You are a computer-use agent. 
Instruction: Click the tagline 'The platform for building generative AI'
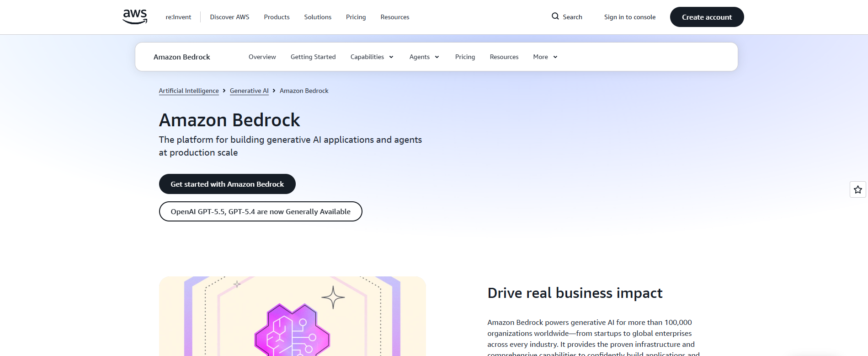pyautogui.click(x=290, y=146)
